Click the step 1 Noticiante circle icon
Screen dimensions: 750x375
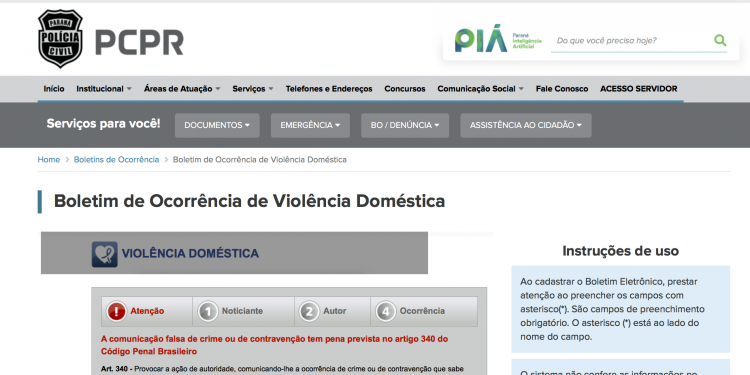tap(208, 311)
